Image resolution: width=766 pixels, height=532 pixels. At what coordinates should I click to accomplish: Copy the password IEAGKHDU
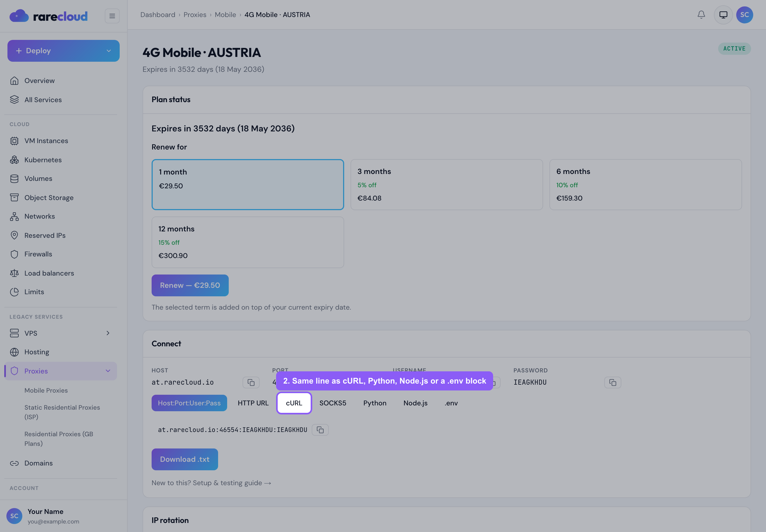(x=613, y=382)
